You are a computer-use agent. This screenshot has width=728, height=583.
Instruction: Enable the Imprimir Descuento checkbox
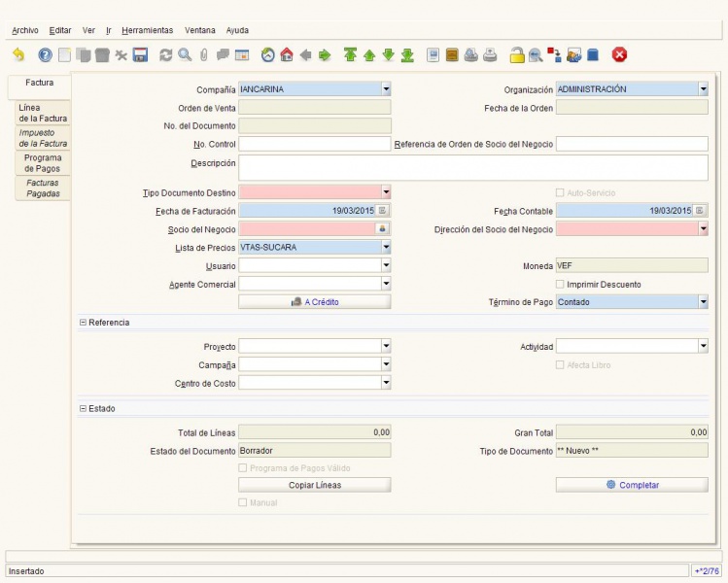click(x=560, y=285)
